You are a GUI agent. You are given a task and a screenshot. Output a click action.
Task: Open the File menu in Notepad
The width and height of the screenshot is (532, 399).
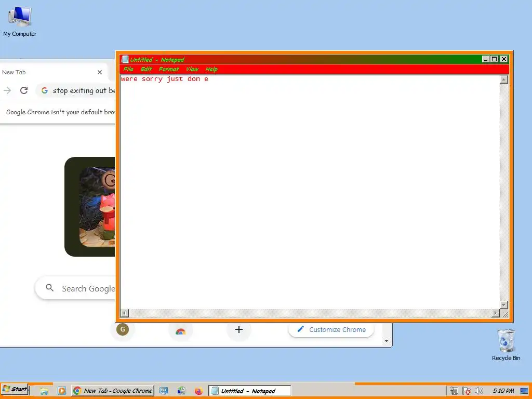coord(128,69)
